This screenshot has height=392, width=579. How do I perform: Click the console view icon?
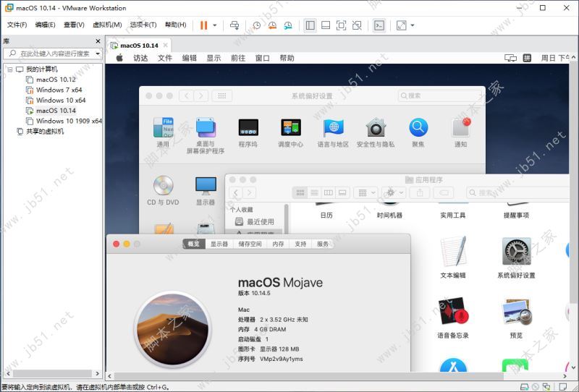click(x=379, y=25)
